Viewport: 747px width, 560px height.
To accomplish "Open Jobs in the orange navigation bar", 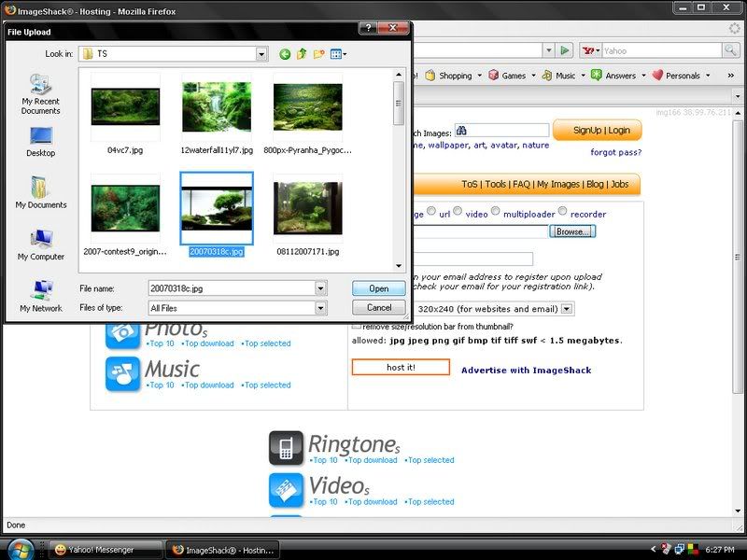I will coord(620,184).
